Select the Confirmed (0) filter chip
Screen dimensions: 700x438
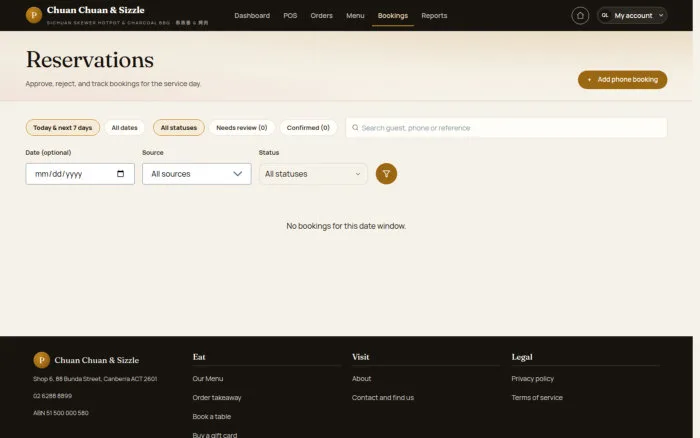(308, 128)
